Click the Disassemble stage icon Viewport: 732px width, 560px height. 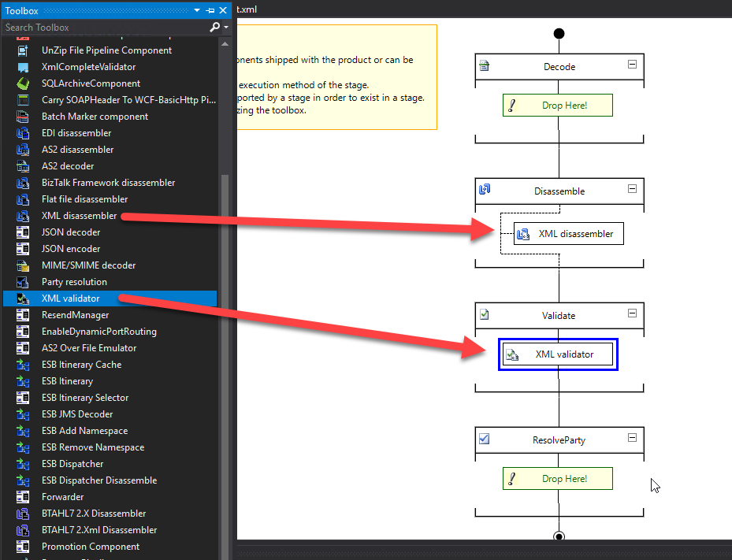pyautogui.click(x=485, y=190)
